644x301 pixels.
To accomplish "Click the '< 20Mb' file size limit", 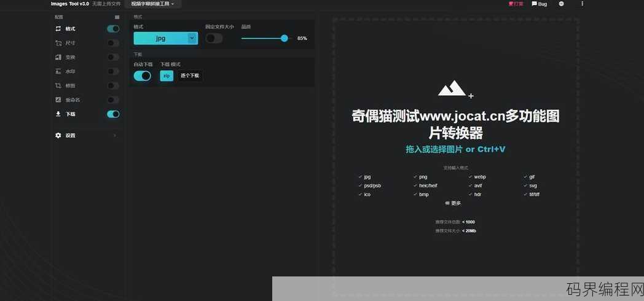I will click(469, 231).
